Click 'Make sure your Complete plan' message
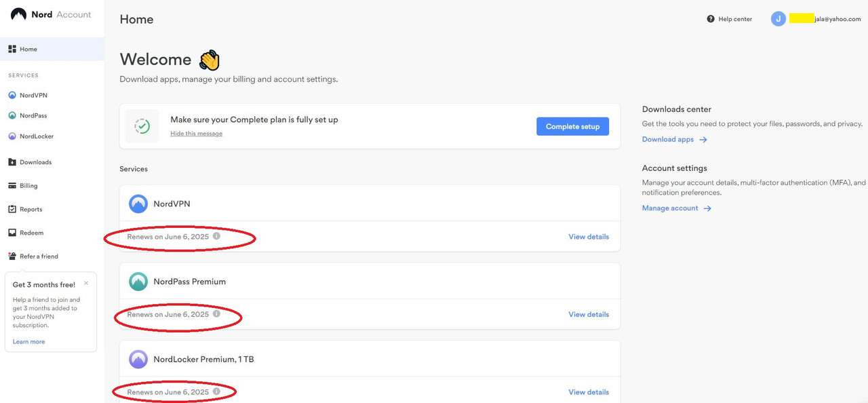The width and height of the screenshot is (868, 403). (x=254, y=119)
